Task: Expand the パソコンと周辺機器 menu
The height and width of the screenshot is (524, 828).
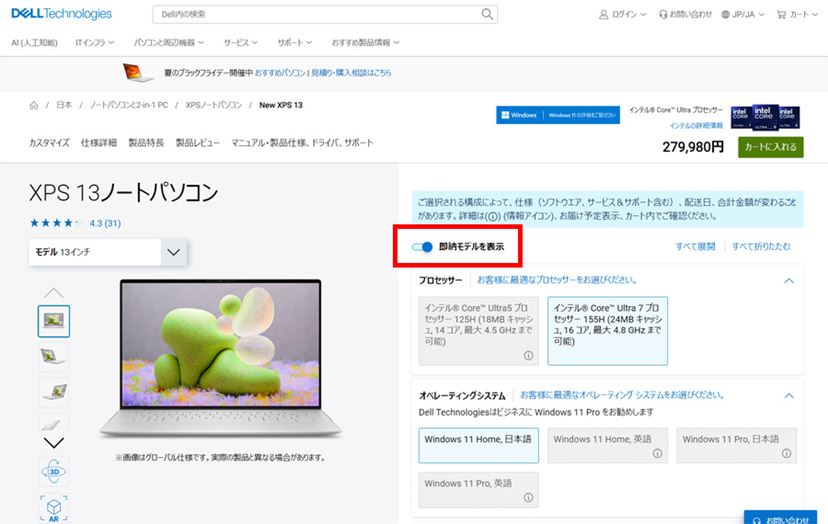Action: (x=169, y=42)
